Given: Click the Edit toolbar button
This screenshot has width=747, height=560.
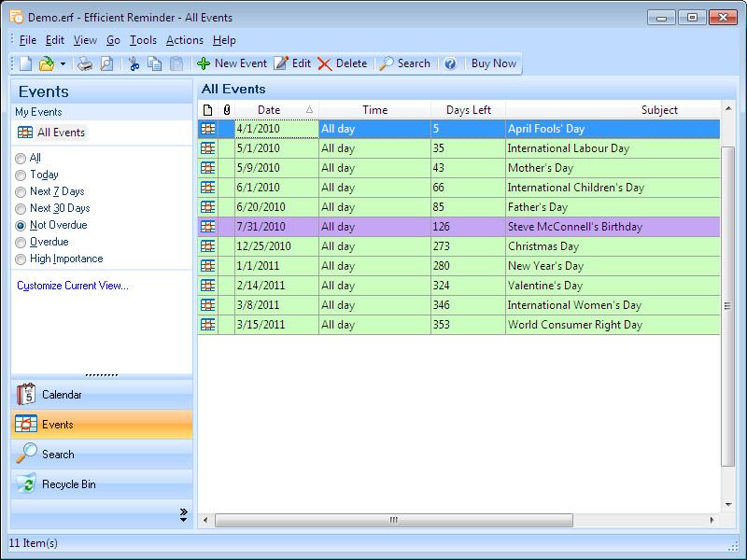Looking at the screenshot, I should (x=292, y=63).
